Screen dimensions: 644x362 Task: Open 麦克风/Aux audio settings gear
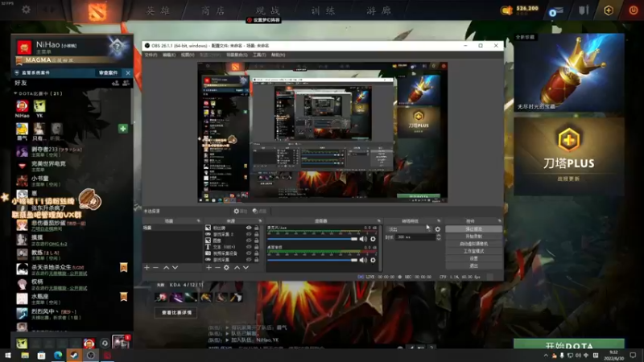(x=373, y=239)
